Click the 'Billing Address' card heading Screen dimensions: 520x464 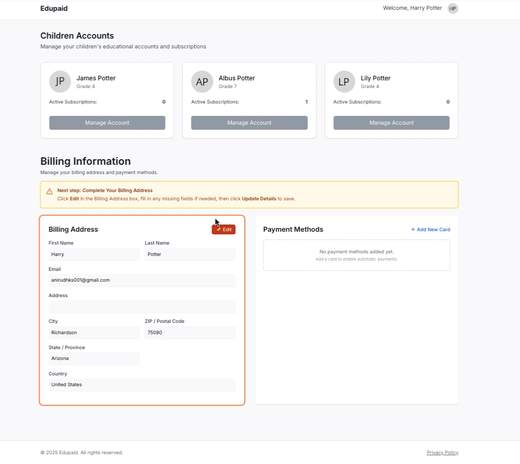[73, 229]
